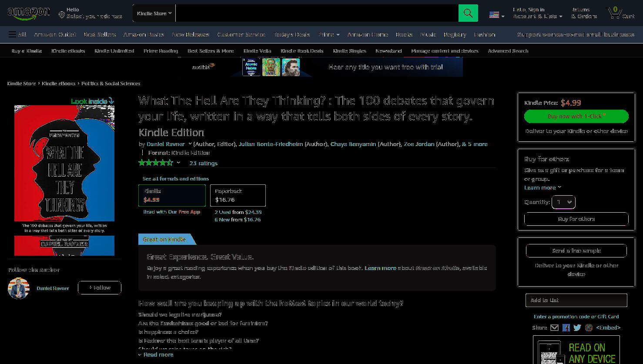Click Daniel Ravner name under Follow the Author
Viewport: 643px width, 364px height.
tap(53, 288)
